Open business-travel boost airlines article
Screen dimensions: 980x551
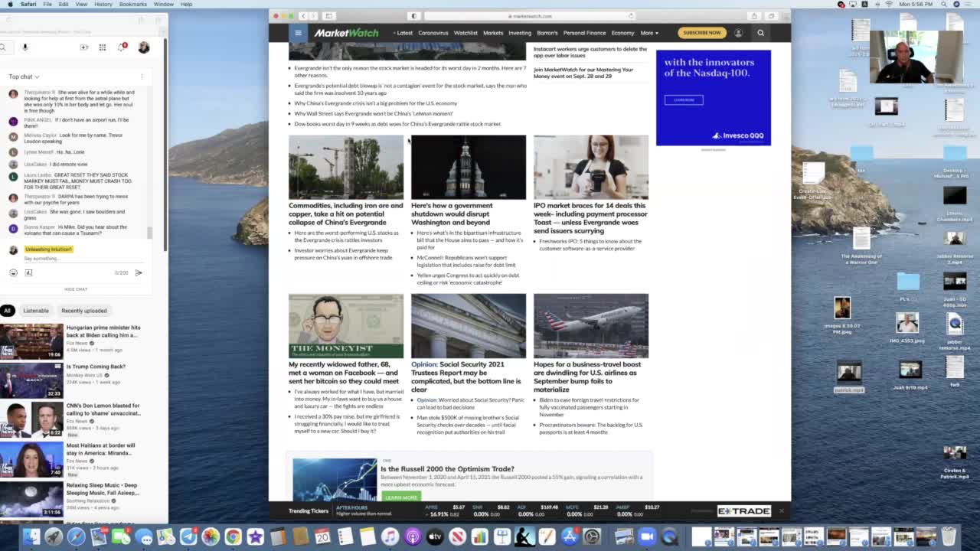(x=587, y=377)
